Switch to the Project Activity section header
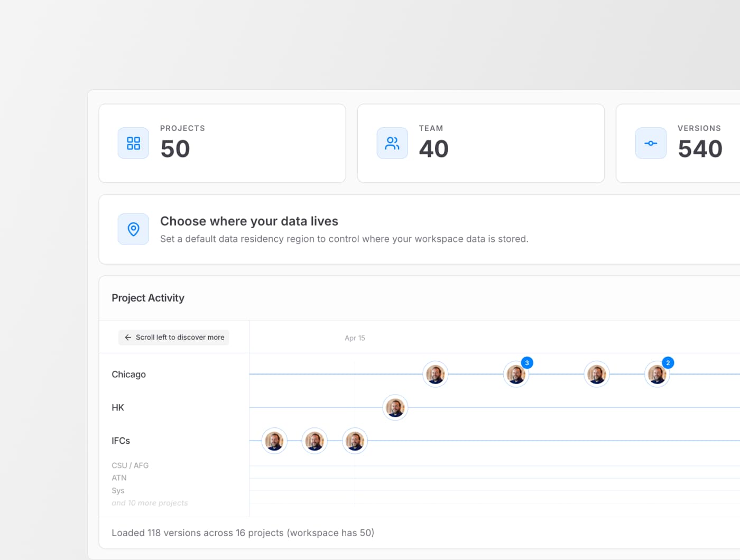740x560 pixels. coord(147,297)
